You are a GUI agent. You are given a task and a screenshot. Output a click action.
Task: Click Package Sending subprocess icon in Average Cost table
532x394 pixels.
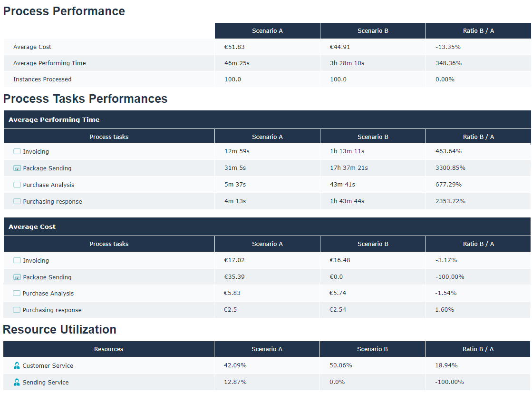(x=17, y=277)
